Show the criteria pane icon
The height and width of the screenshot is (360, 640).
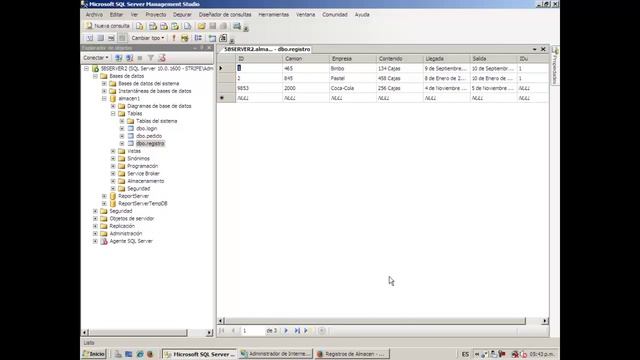100,38
